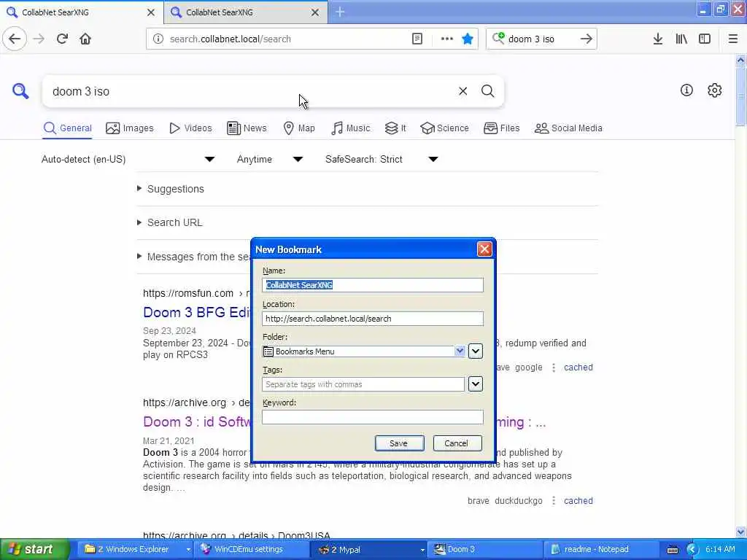This screenshot has height=560, width=747.
Task: Switch to readme - Notepad in taskbar
Action: click(x=601, y=549)
